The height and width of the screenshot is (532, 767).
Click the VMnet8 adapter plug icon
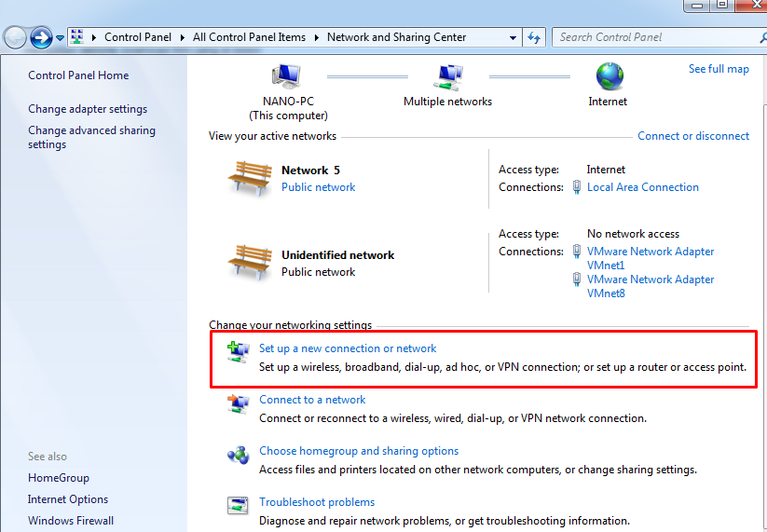coord(577,280)
